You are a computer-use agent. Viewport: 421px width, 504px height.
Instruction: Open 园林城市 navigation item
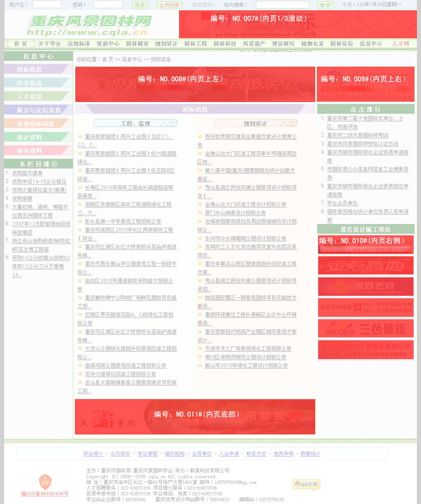point(137,44)
